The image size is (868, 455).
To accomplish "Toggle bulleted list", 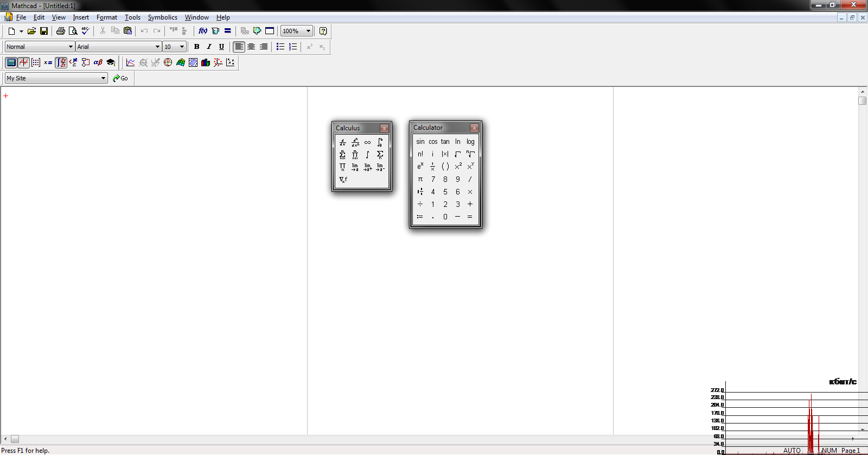I will pos(280,47).
